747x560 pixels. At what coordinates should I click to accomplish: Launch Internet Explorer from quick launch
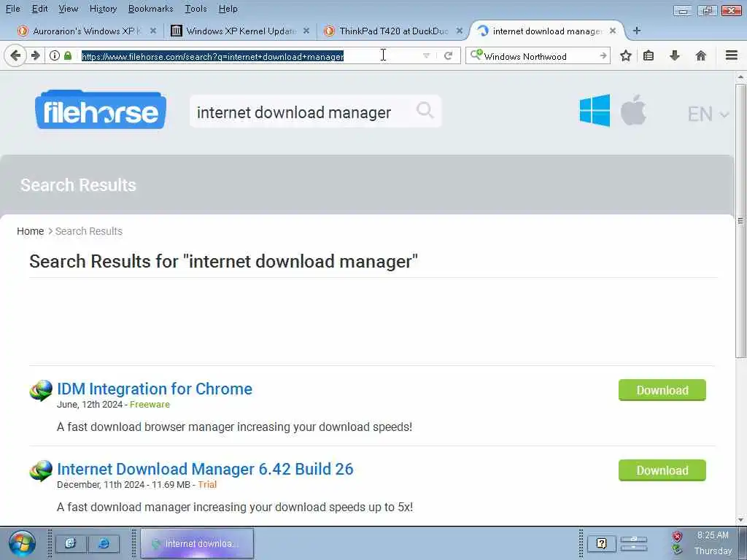(x=104, y=543)
